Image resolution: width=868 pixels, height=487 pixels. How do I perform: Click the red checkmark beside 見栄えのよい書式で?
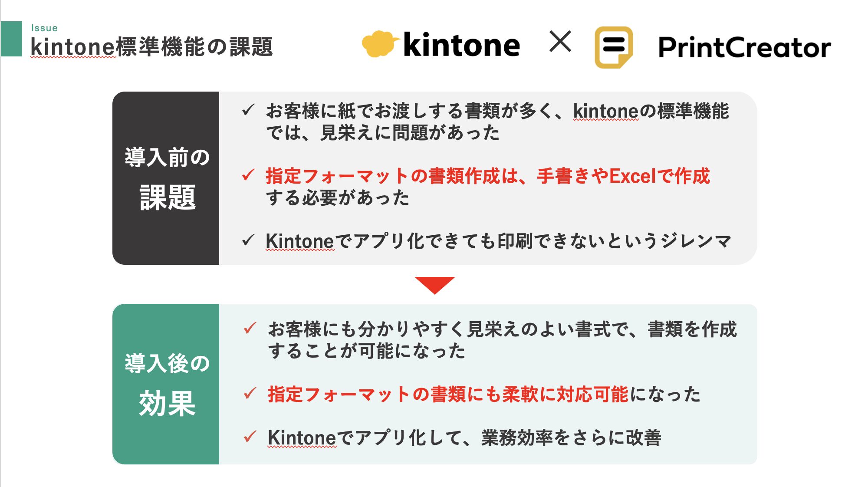point(250,328)
